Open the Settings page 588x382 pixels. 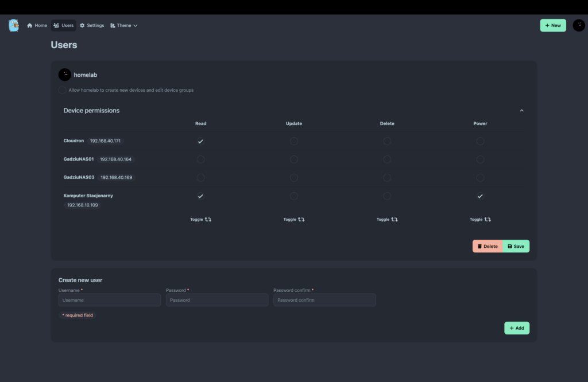[92, 25]
